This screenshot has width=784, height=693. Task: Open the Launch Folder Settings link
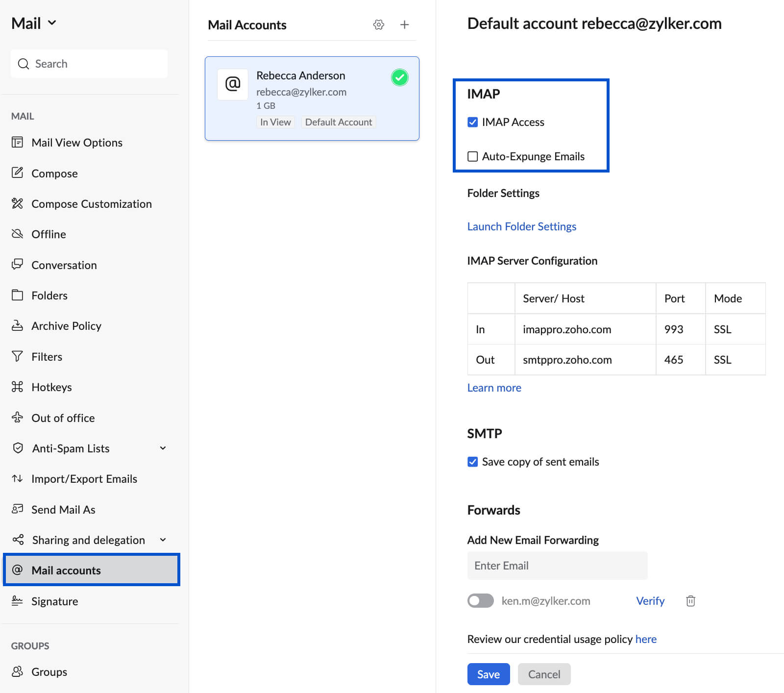(521, 226)
